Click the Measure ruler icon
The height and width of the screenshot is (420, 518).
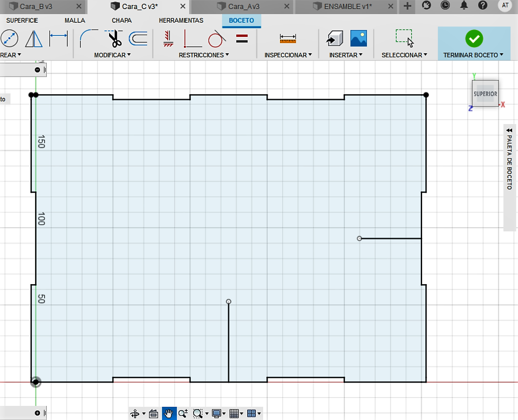pos(288,39)
